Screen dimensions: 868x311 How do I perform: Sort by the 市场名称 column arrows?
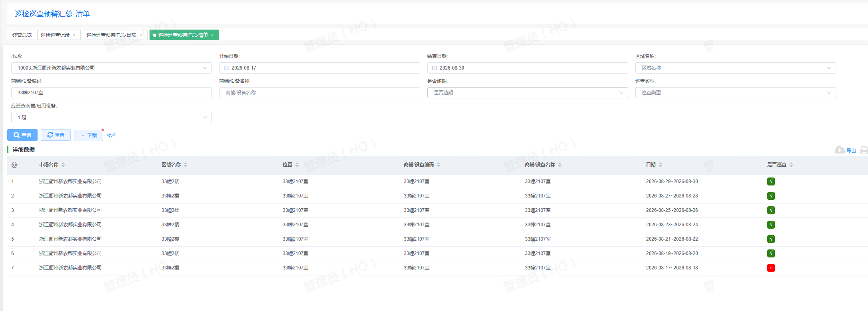tap(63, 165)
